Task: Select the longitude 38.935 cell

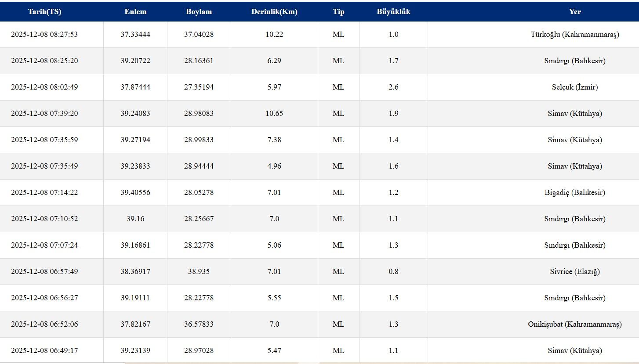Action: (199, 271)
